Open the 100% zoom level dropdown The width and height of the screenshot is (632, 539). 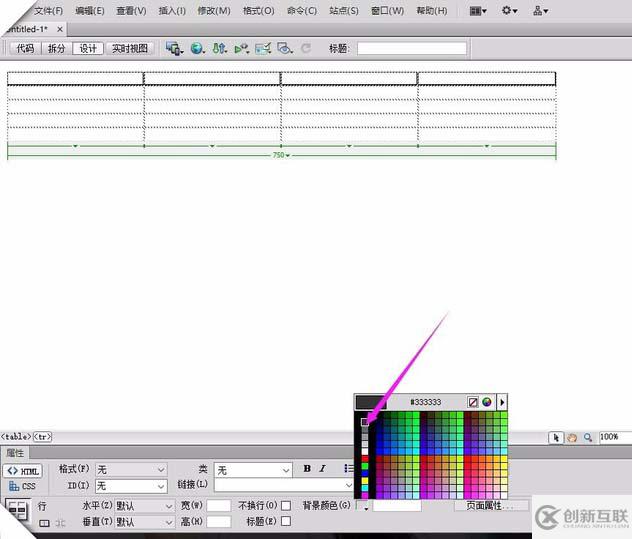point(615,437)
